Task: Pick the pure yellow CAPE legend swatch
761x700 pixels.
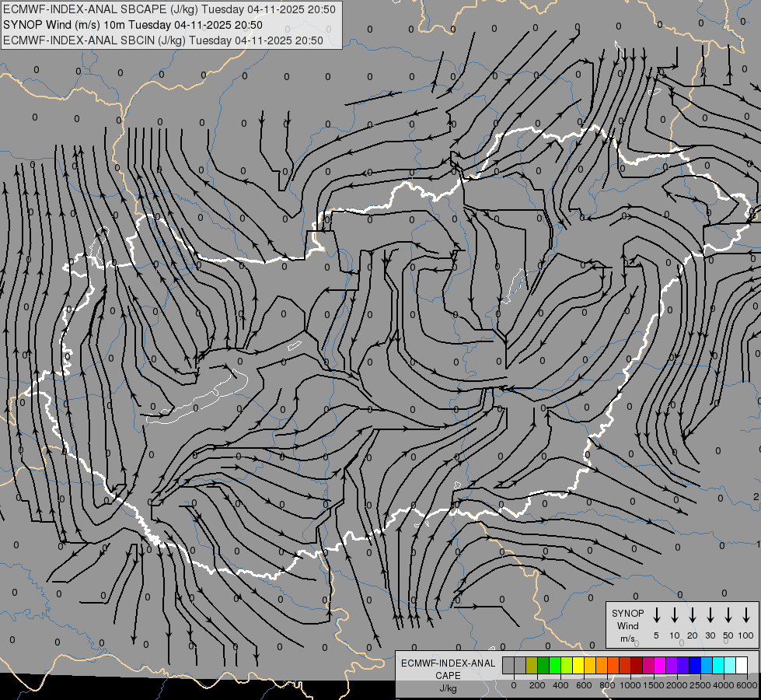Action: pos(578,665)
